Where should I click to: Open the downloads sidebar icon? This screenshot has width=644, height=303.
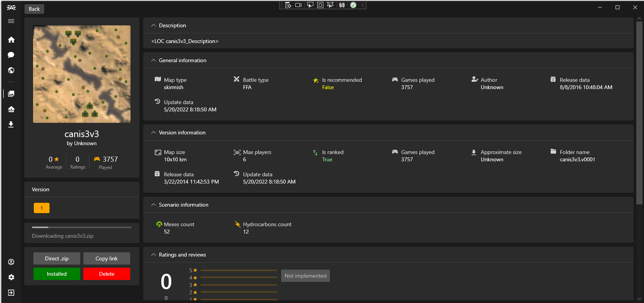click(11, 124)
